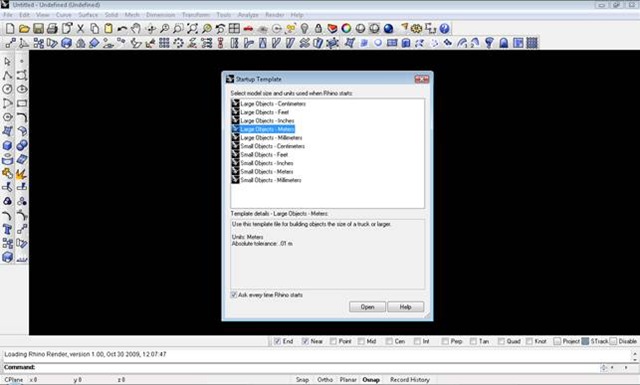Enable the Perp osnap checkbox

(x=445, y=341)
